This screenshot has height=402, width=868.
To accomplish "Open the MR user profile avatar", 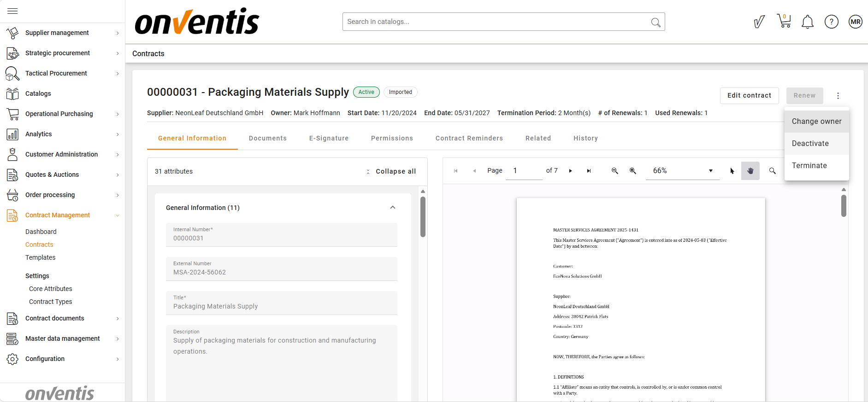I will pyautogui.click(x=855, y=22).
